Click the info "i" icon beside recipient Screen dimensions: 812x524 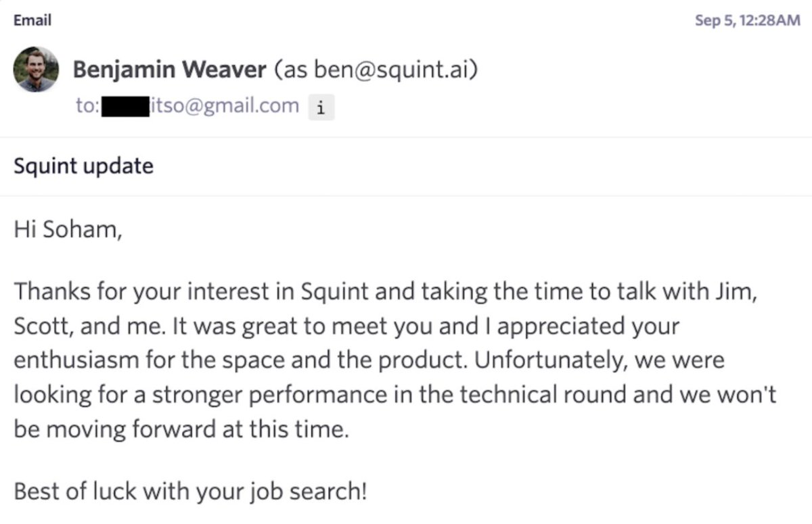[321, 108]
